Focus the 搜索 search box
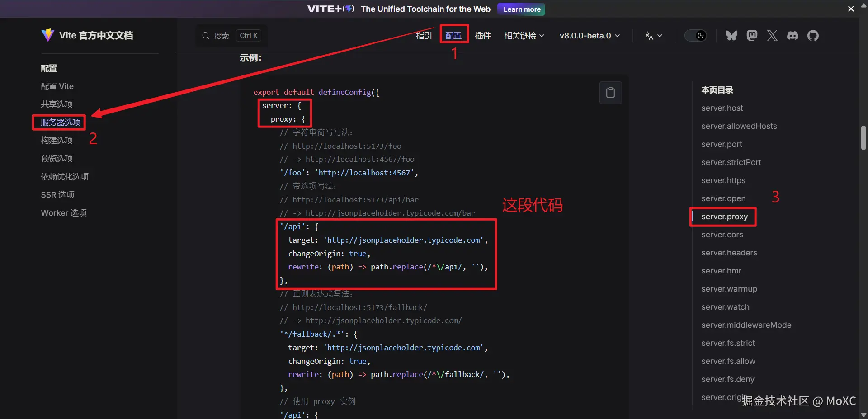The width and height of the screenshot is (868, 419). (x=231, y=36)
